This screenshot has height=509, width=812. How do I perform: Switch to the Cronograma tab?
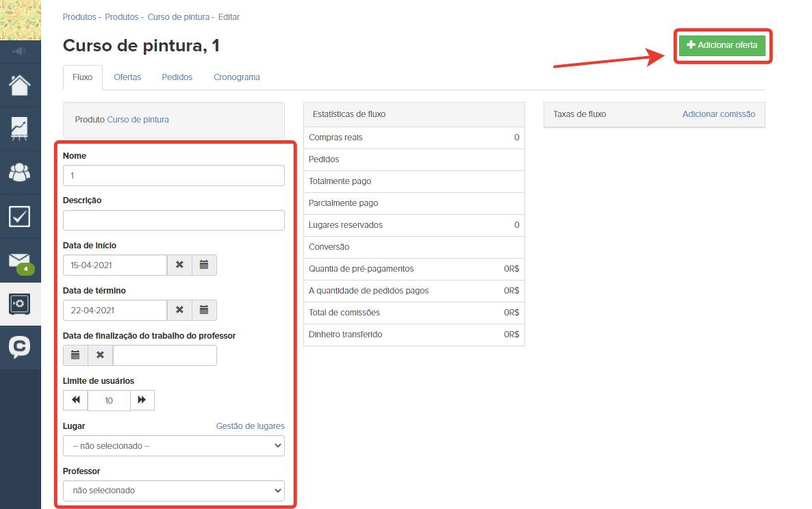point(236,77)
